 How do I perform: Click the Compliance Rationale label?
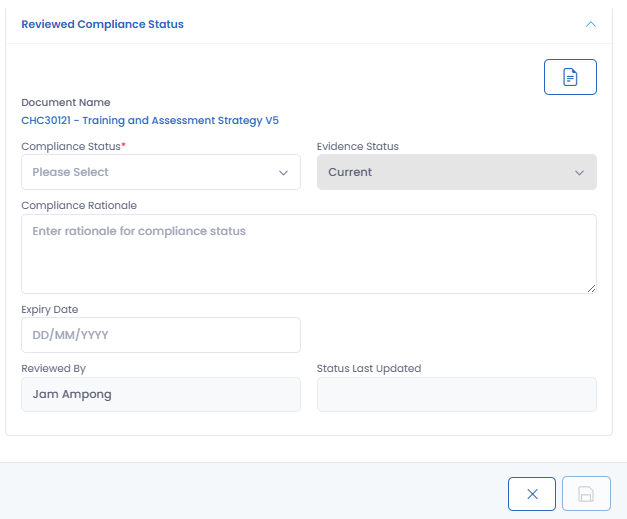coord(79,205)
